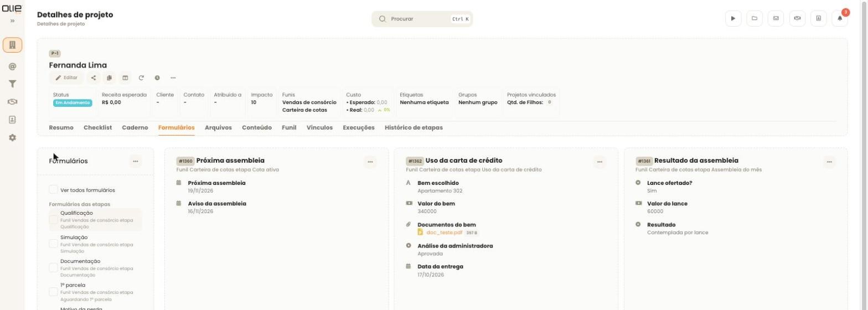
Task: Click the play icon in the top bar
Action: tap(733, 18)
